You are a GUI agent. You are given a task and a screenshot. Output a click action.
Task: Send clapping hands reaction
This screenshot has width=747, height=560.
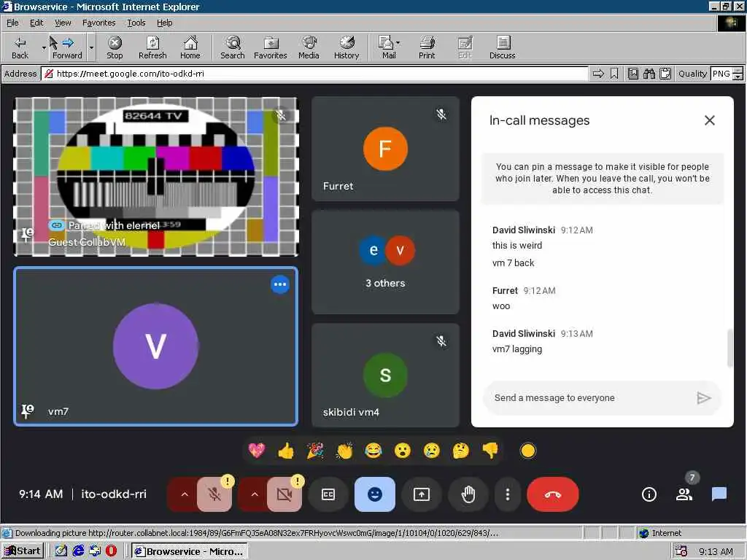(344, 451)
